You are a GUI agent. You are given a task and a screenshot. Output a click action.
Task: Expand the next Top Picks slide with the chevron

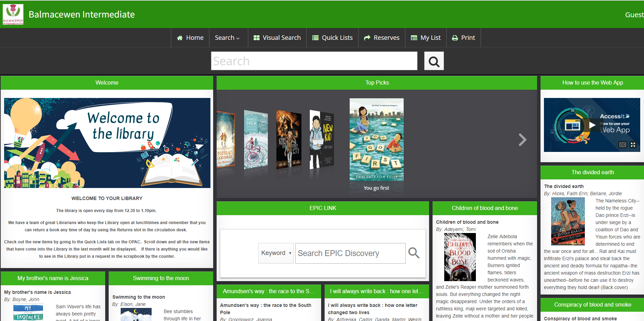pyautogui.click(x=522, y=140)
